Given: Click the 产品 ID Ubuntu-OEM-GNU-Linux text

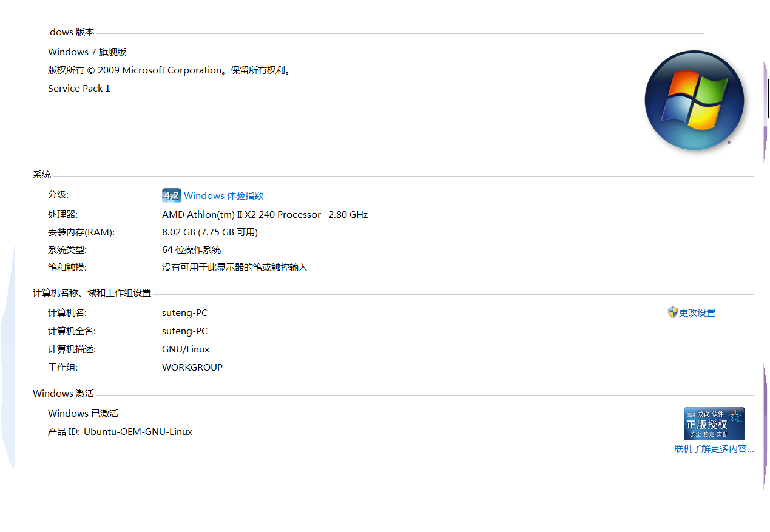Looking at the screenshot, I should (120, 432).
